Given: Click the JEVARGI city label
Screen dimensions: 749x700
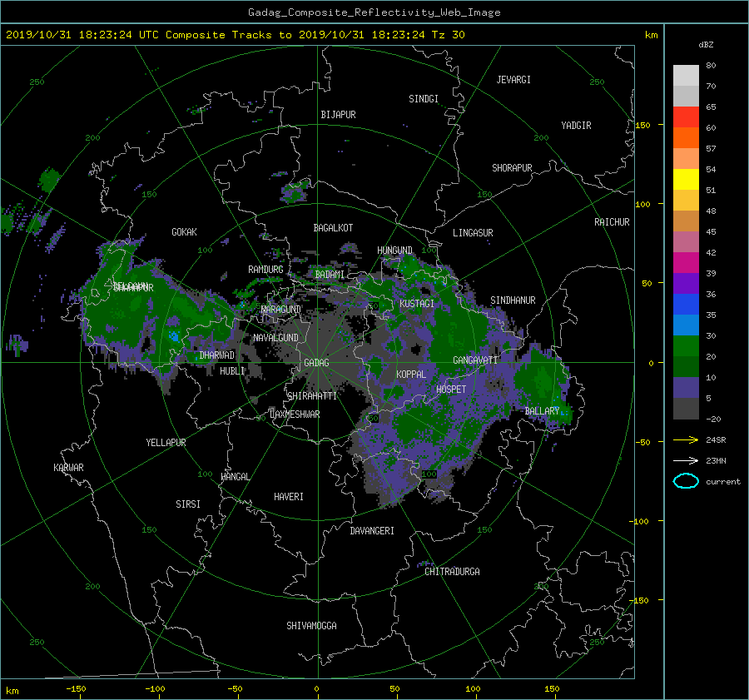Looking at the screenshot, I should point(513,80).
